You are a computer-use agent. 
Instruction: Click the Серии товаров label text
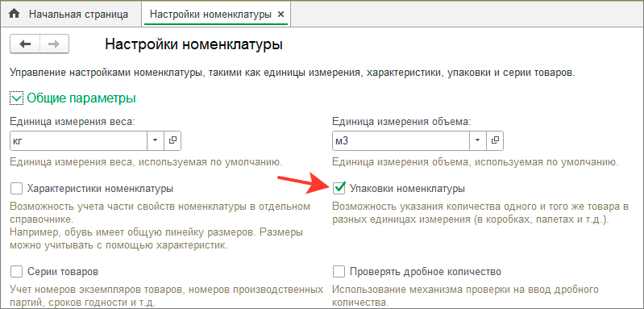63,272
